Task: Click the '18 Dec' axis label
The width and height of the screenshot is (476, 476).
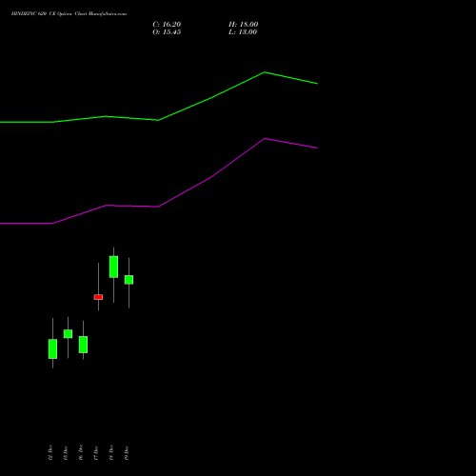Action: coord(111,452)
